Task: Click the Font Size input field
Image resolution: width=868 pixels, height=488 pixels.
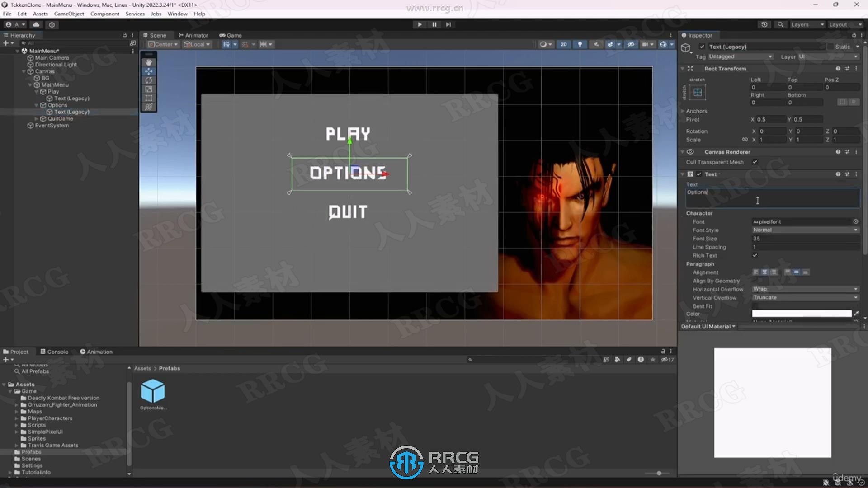Action: (805, 239)
